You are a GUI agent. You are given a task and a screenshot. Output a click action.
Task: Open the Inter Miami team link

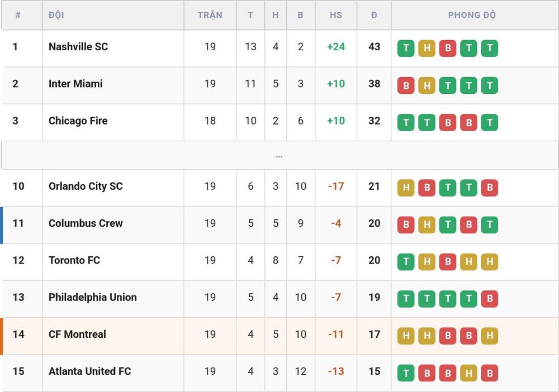(75, 84)
